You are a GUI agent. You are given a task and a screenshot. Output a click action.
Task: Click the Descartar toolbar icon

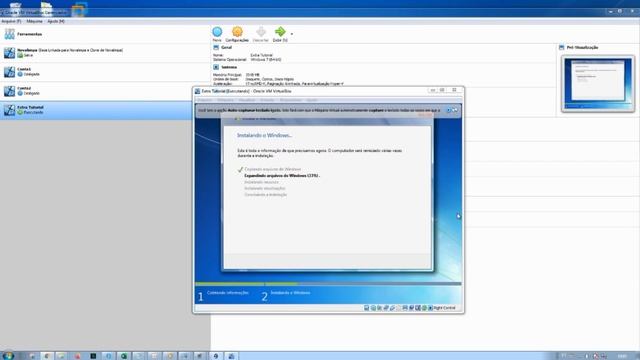coord(260,32)
